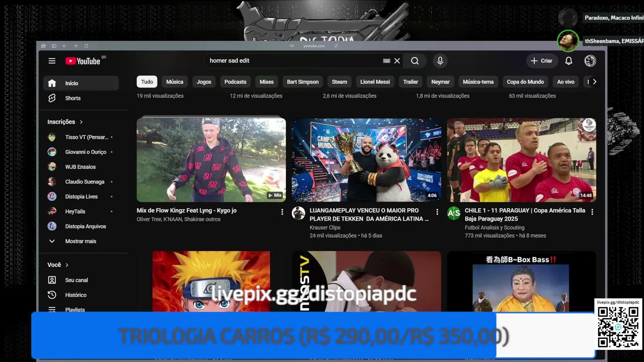
Task: Expand subscriptions with Mostrar mais
Action: coord(80,241)
